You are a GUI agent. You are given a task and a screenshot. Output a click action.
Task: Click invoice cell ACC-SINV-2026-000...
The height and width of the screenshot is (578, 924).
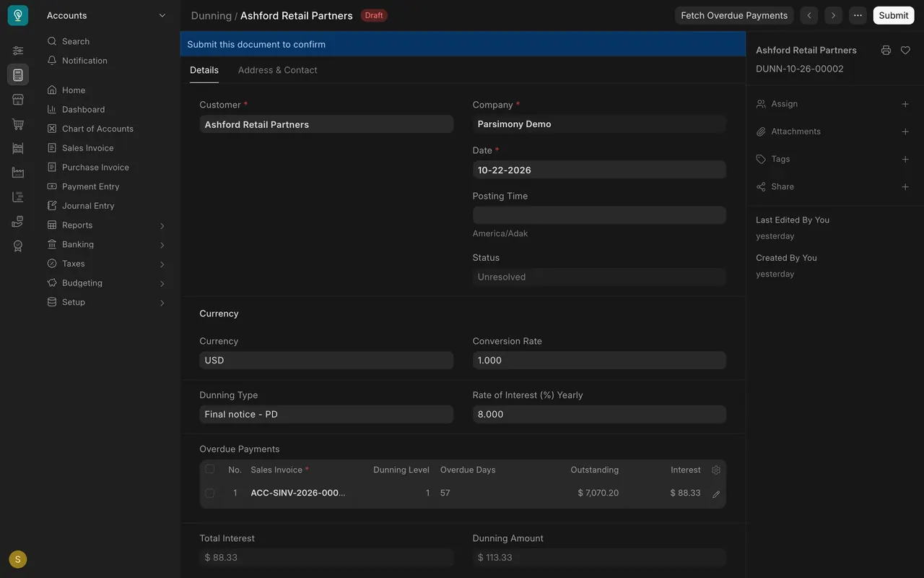pos(298,493)
